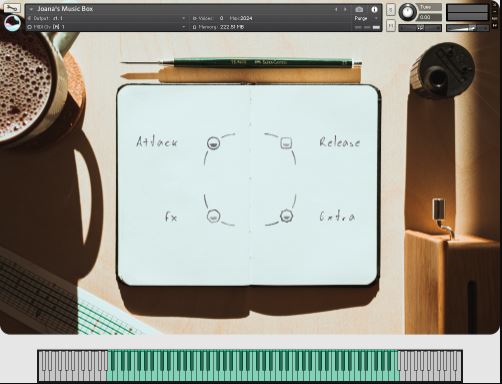Expand the MIDI channel dropdown arrow
This screenshot has height=384, width=502.
pyautogui.click(x=183, y=27)
